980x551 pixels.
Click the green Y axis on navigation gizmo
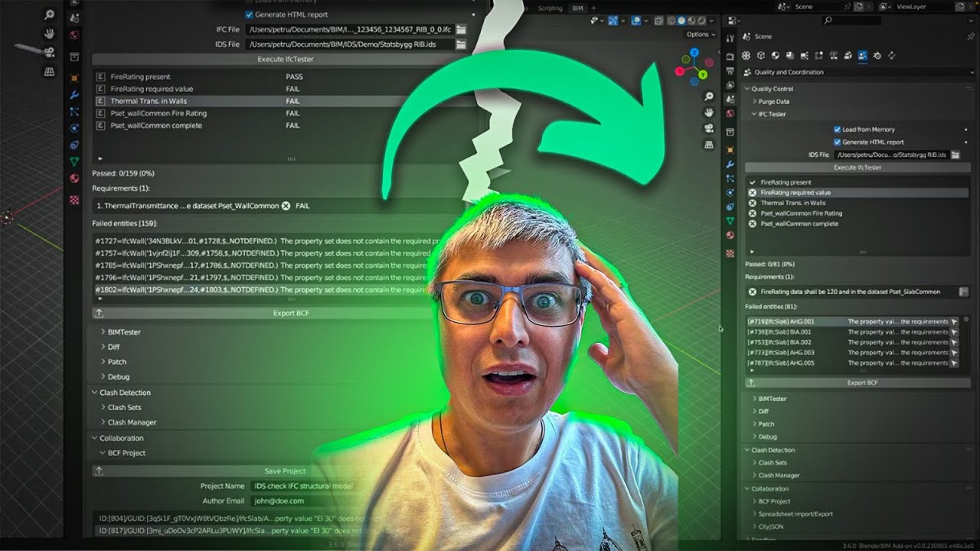(702, 75)
